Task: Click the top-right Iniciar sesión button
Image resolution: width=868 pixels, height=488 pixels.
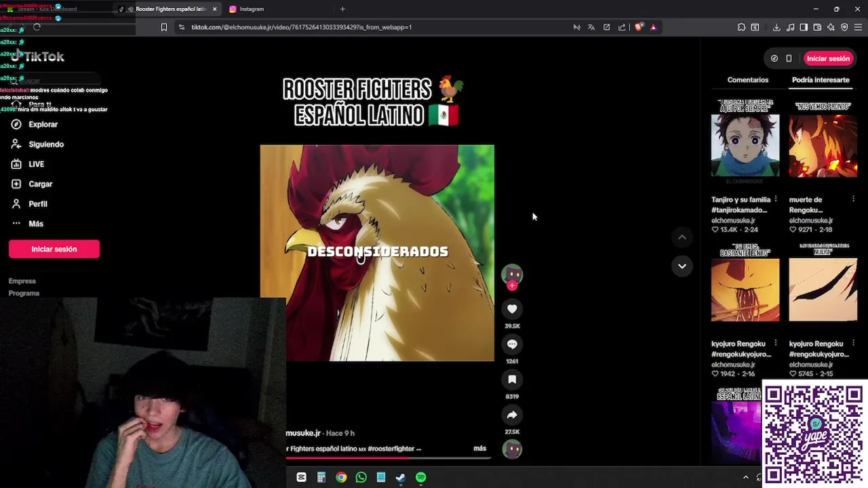Action: coord(827,58)
